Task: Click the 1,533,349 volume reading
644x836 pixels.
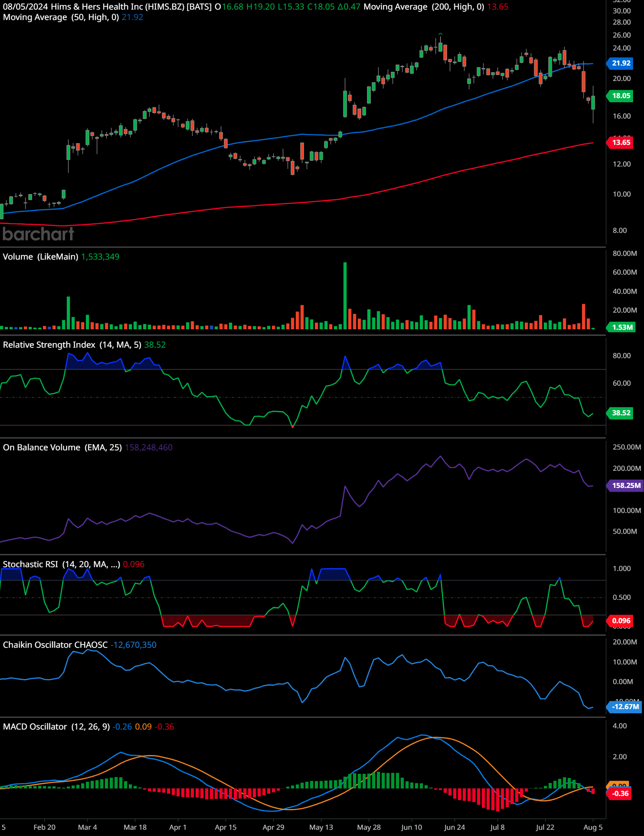Action: click(101, 257)
